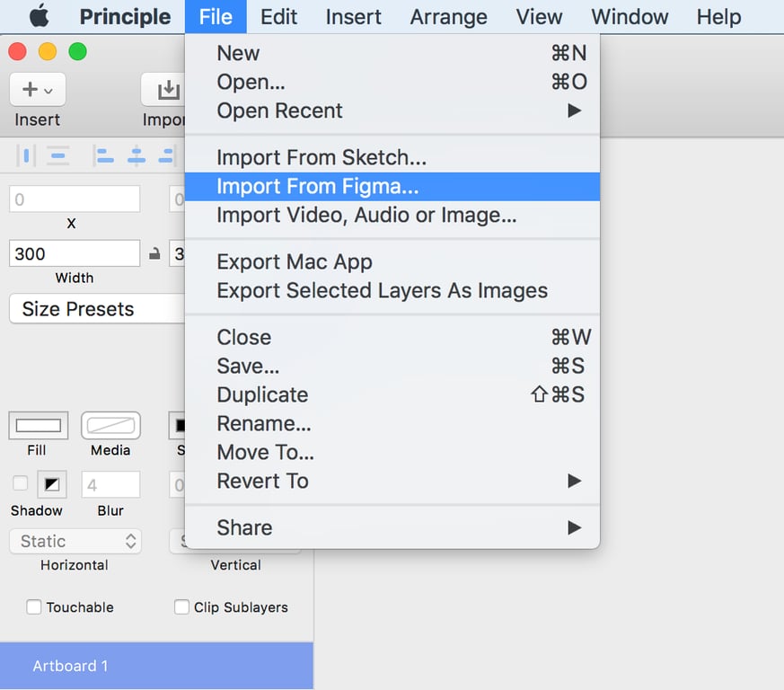784x690 pixels.
Task: Click the align left edges icon
Action: [x=105, y=156]
